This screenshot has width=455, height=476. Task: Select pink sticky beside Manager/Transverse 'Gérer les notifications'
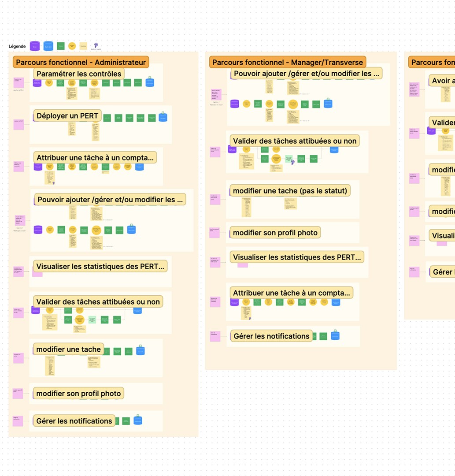[215, 337]
